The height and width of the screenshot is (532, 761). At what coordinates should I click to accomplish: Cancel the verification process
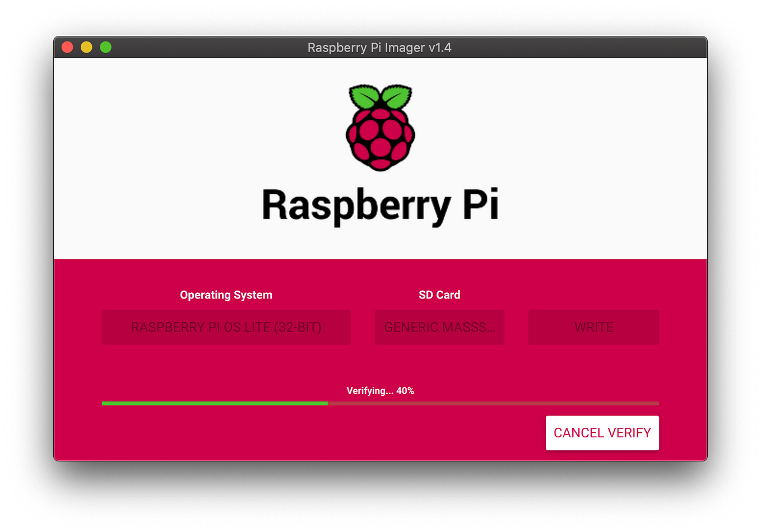point(602,432)
